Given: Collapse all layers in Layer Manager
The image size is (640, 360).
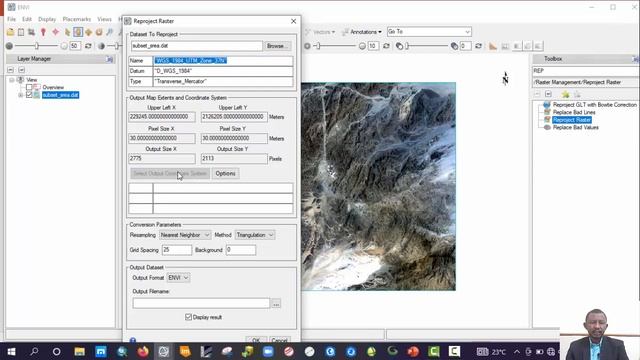Looking at the screenshot, I should click(11, 70).
